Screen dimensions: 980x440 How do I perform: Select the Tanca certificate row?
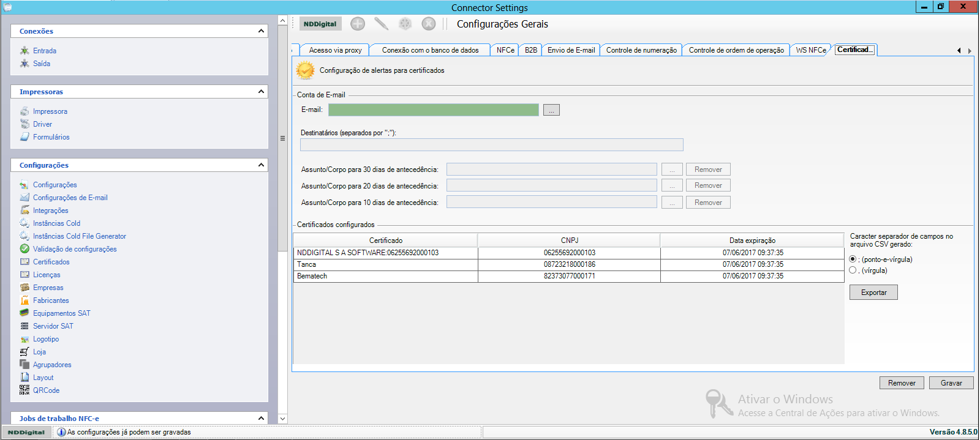pos(385,264)
